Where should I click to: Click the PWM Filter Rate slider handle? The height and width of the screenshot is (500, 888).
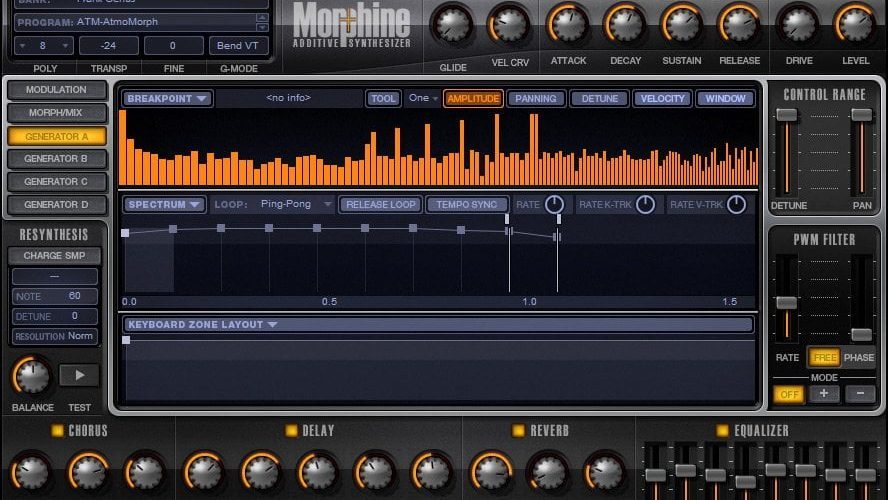787,302
